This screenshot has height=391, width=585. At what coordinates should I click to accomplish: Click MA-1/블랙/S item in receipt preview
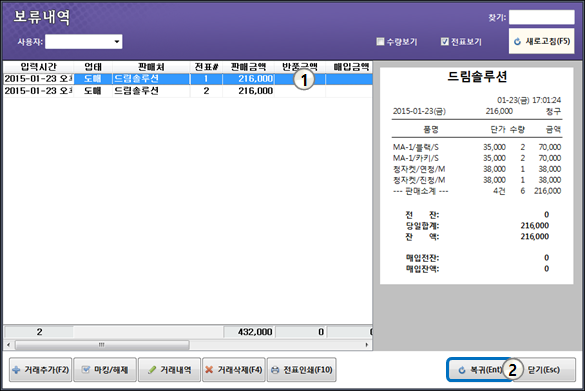[x=415, y=147]
